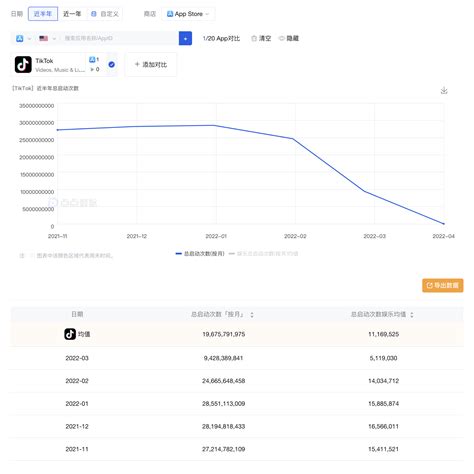Screen dimensions: 474x474
Task: Click the orange 导出数据 export button
Action: [443, 285]
